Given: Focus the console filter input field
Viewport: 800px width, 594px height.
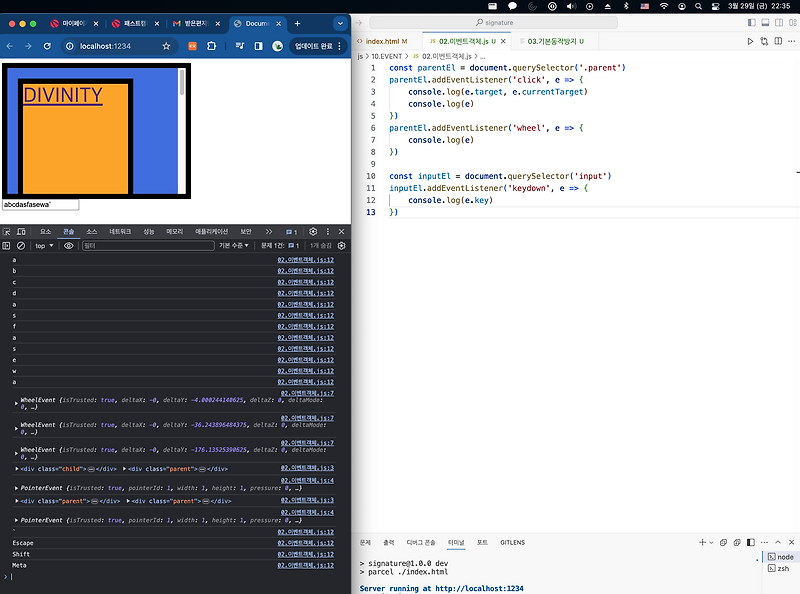Looking at the screenshot, I should point(148,245).
